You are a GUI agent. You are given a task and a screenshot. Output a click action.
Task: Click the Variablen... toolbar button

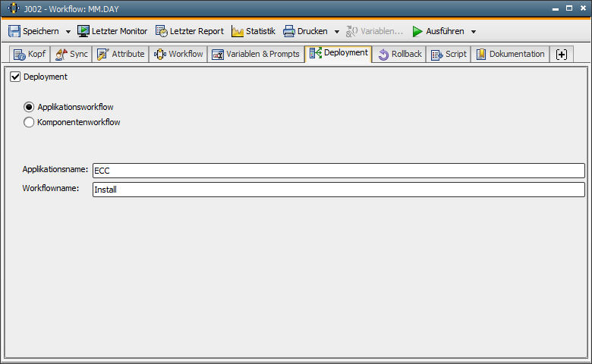point(374,31)
